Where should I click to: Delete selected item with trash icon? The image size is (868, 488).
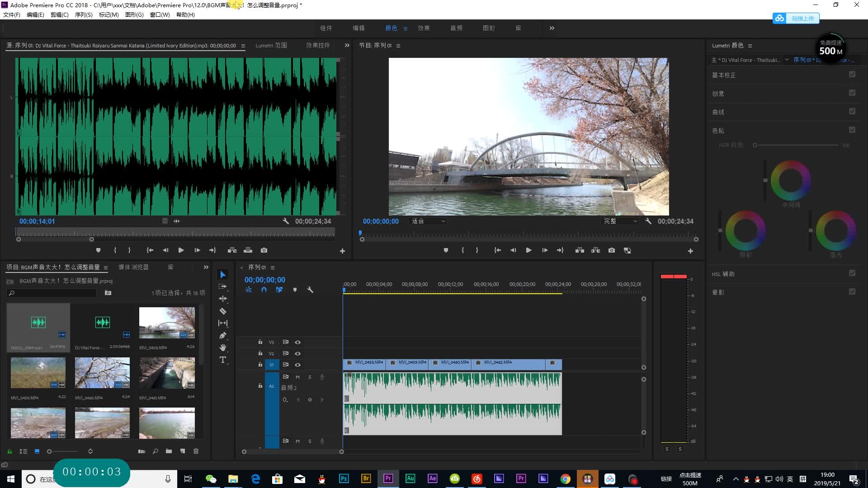(196, 451)
